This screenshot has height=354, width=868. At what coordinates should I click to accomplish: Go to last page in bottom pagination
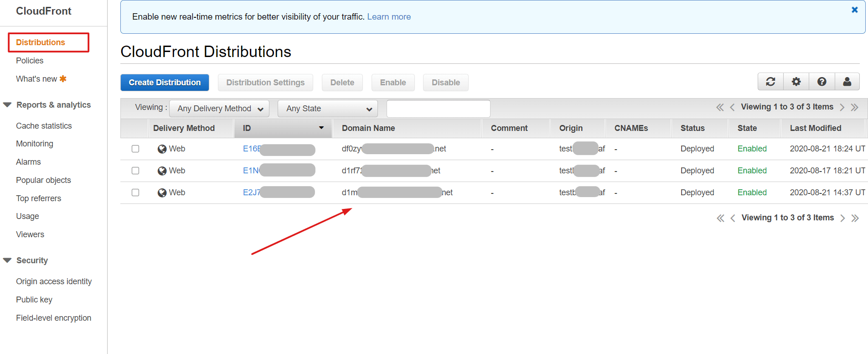pyautogui.click(x=855, y=218)
